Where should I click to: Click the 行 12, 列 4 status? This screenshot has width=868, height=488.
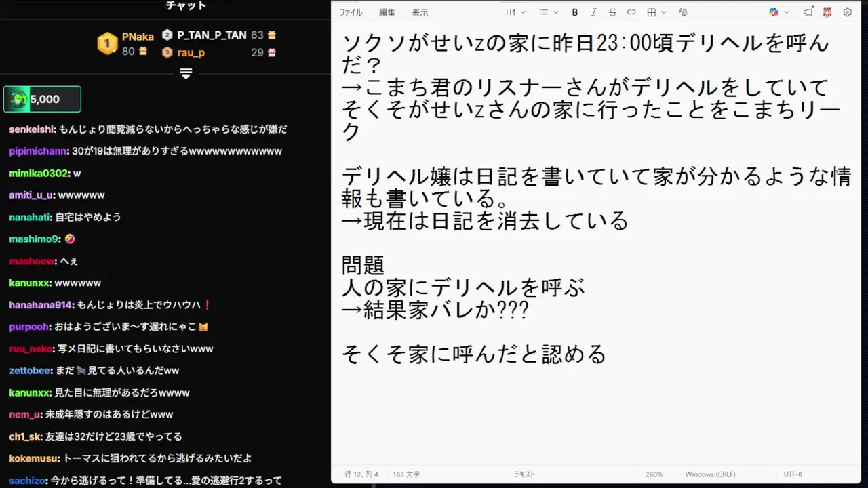click(x=361, y=474)
